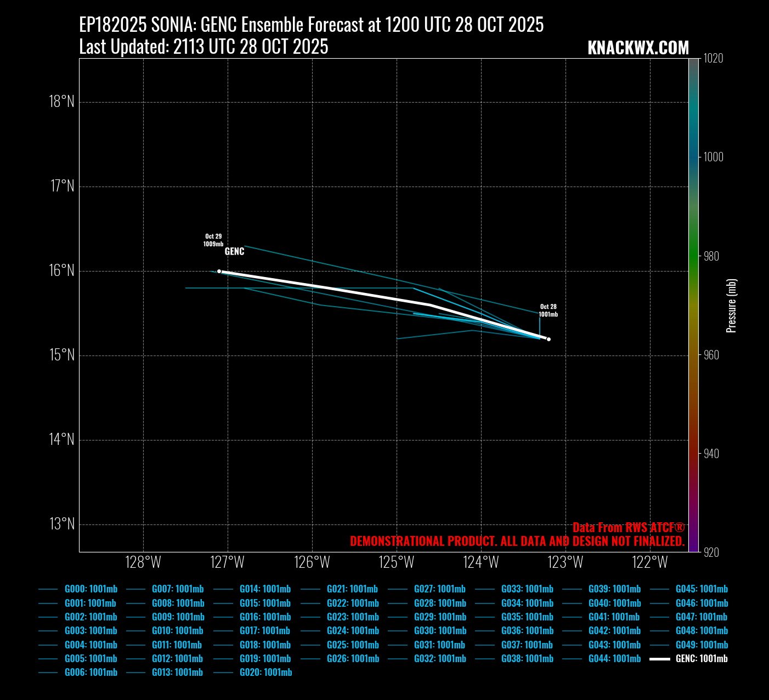This screenshot has height=700, width=769.
Task: Click the Oct 28 track start marker dot
Action: click(x=549, y=339)
